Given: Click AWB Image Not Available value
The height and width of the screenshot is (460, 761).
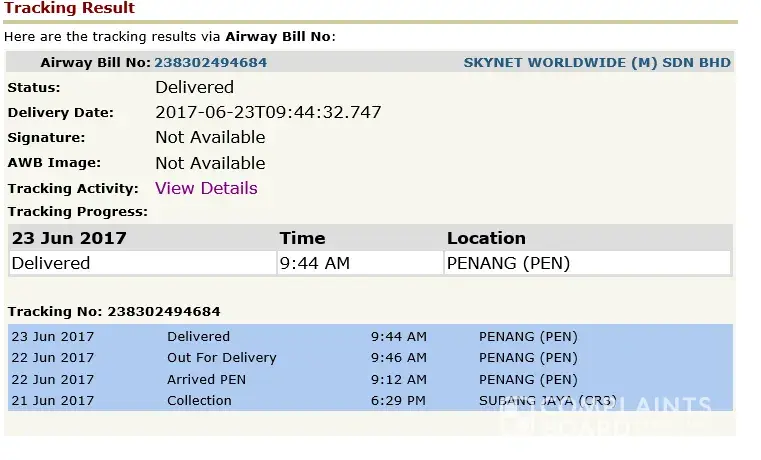Looking at the screenshot, I should (x=210, y=163).
